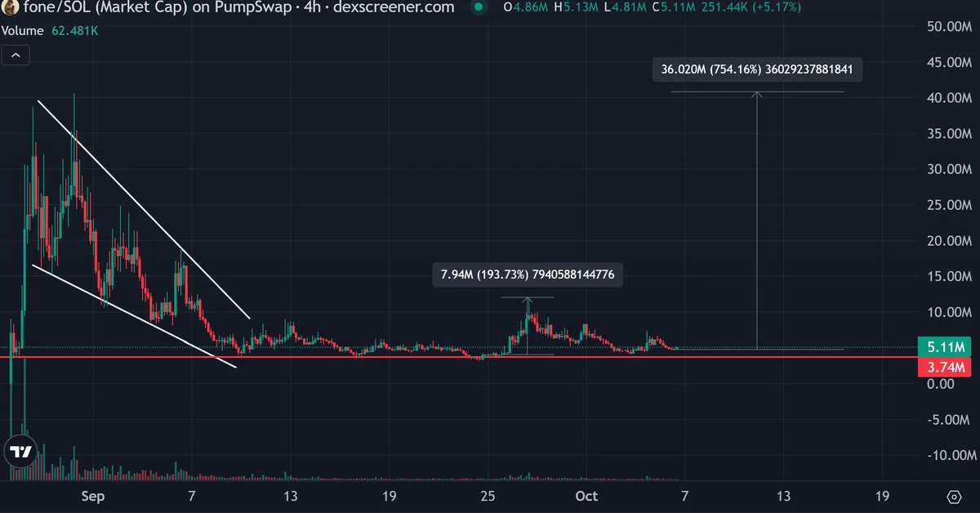The image size is (980, 513).
Task: Click the Sep date on time axis
Action: pyautogui.click(x=92, y=496)
